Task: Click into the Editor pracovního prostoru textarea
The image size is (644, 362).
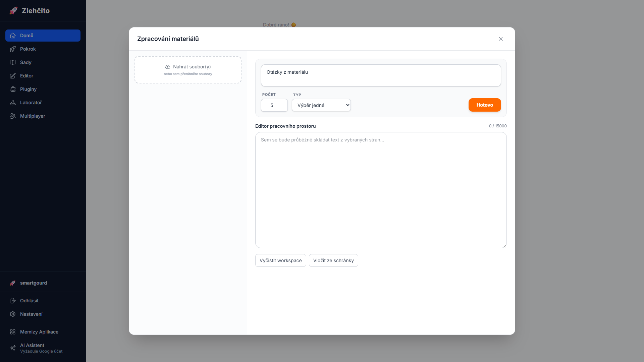Action: pos(381,190)
